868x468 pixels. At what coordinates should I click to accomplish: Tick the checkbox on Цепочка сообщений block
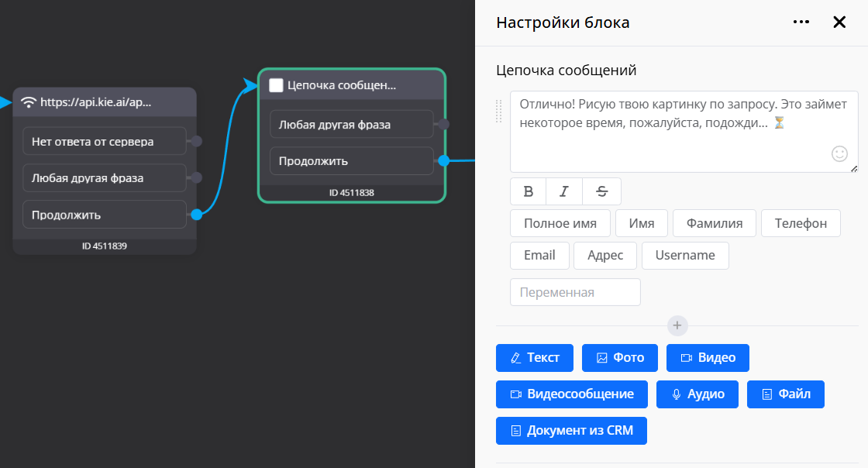point(276,85)
